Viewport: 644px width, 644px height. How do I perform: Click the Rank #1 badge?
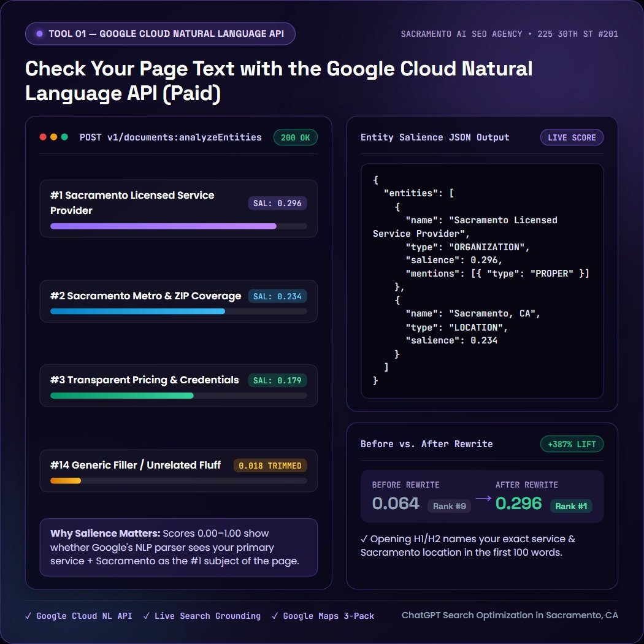coord(571,506)
